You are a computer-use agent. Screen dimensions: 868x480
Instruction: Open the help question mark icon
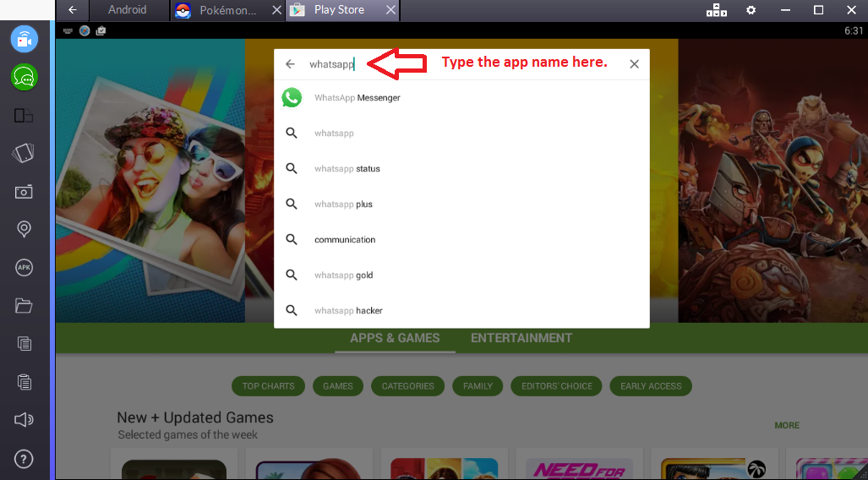tap(24, 459)
